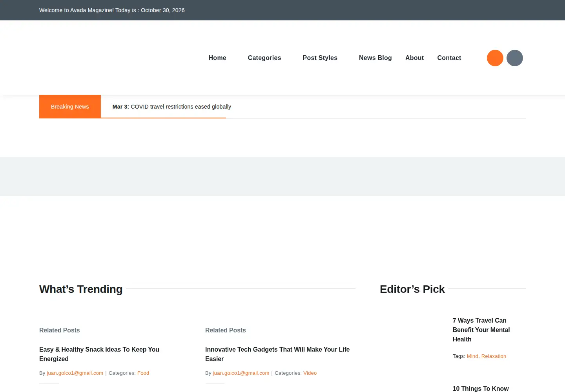Open the Home menu item
The height and width of the screenshot is (392, 565).
pos(217,58)
